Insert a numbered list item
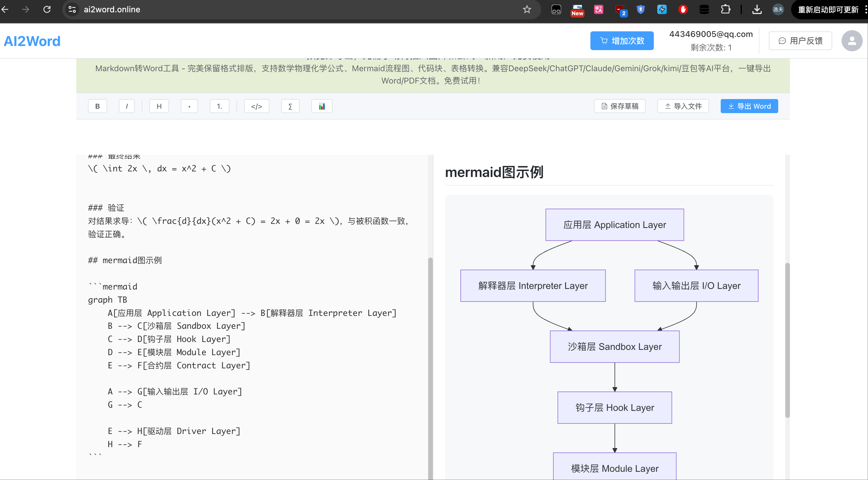This screenshot has width=868, height=480. click(219, 106)
